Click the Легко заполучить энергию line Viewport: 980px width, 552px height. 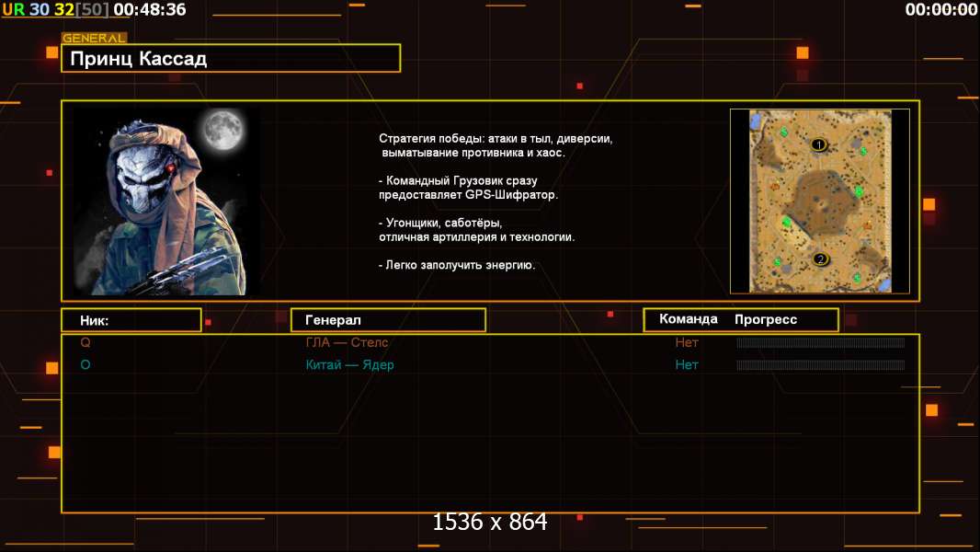(457, 265)
